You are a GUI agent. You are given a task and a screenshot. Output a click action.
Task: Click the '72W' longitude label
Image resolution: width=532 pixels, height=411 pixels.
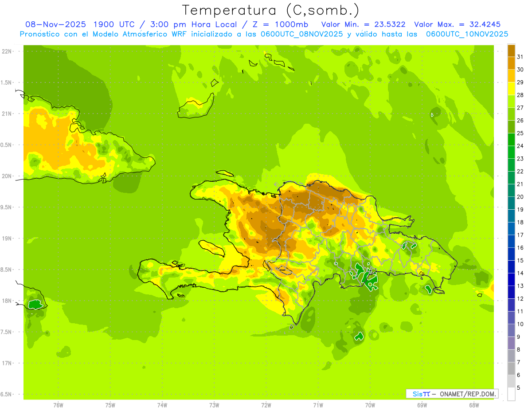(266, 405)
